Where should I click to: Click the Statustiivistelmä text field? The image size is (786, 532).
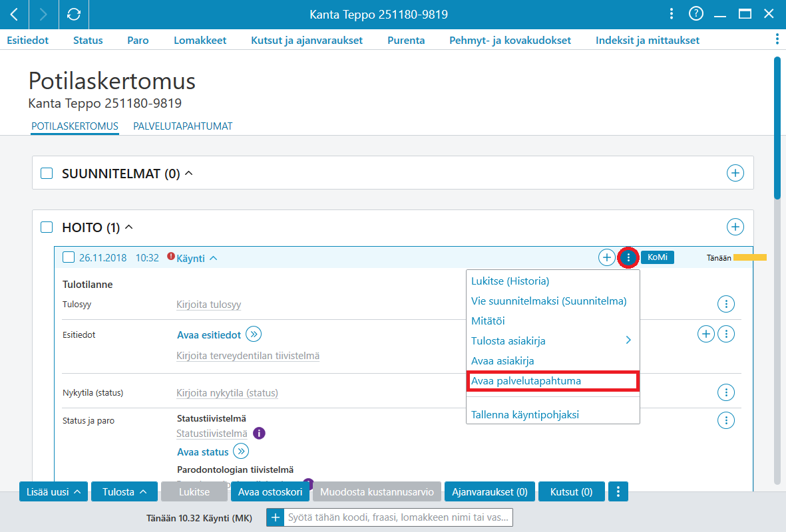point(212,434)
